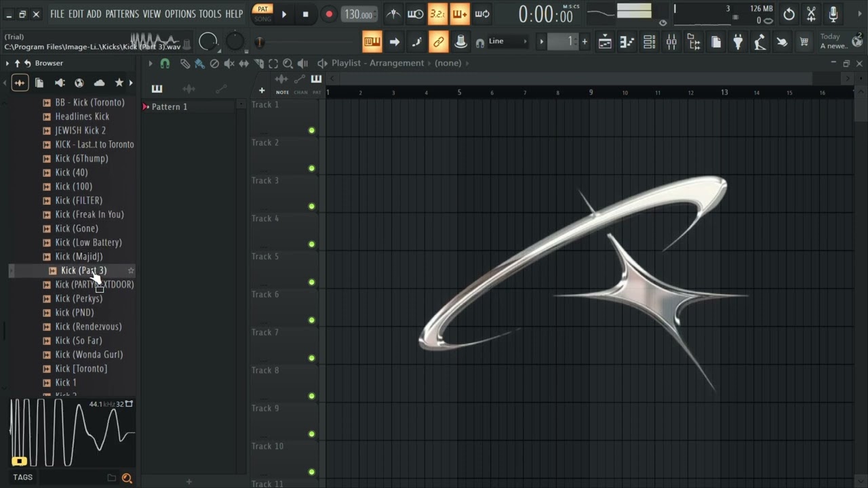This screenshot has height=488, width=868.
Task: Open the EDIT menu
Action: [76, 14]
